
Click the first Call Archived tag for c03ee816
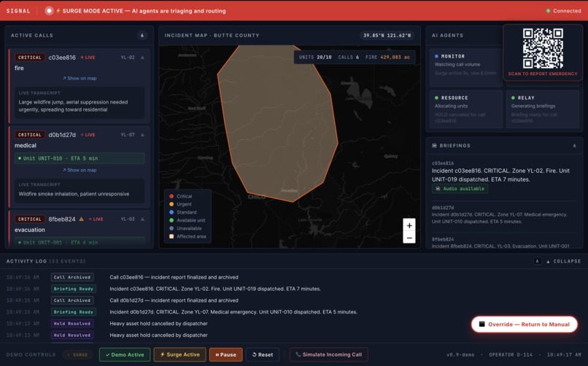[x=72, y=277]
